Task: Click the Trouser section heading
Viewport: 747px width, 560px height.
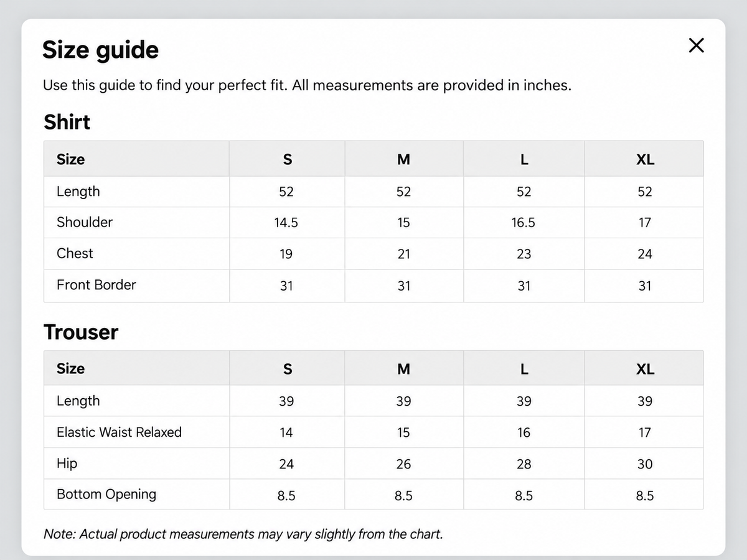Action: click(80, 332)
